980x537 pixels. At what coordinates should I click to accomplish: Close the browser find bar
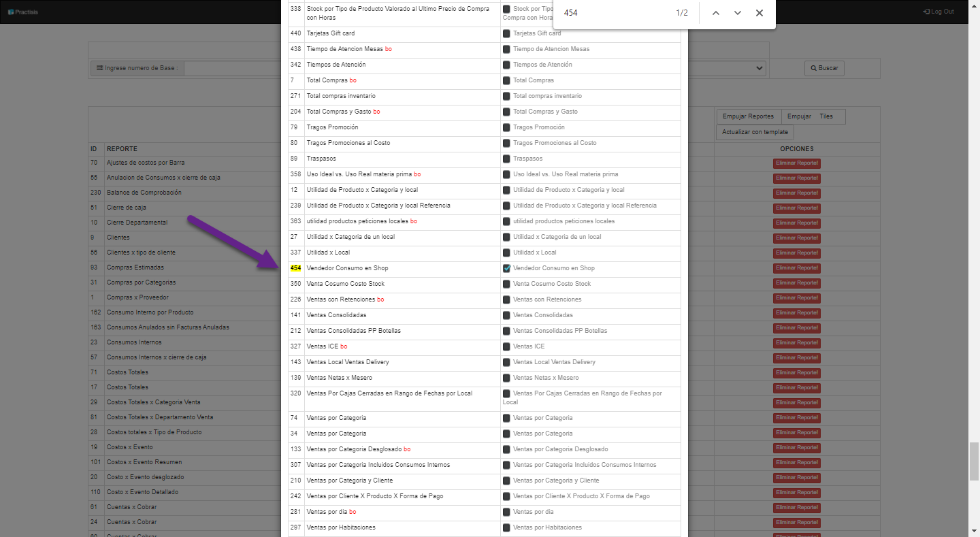759,13
